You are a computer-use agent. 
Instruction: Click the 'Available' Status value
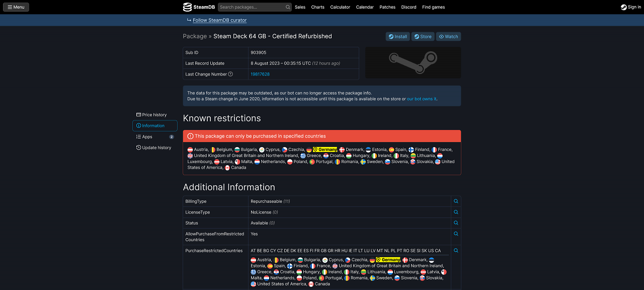[x=259, y=223]
